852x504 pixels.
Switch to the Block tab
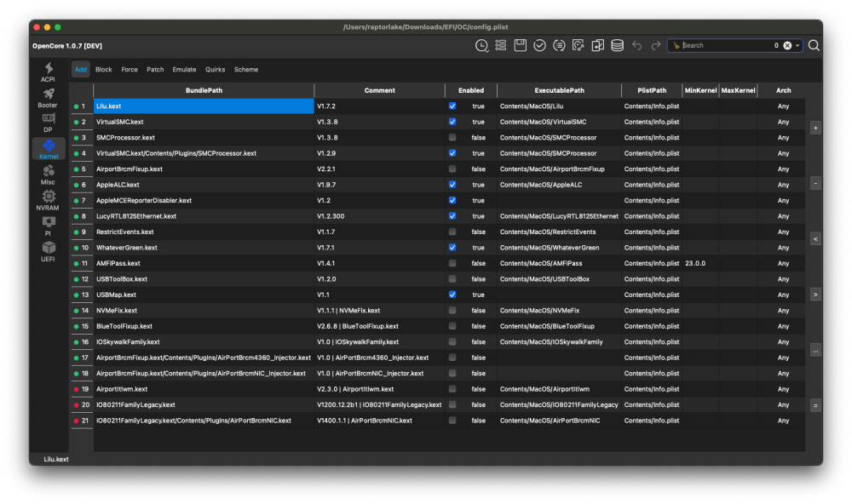pos(103,70)
